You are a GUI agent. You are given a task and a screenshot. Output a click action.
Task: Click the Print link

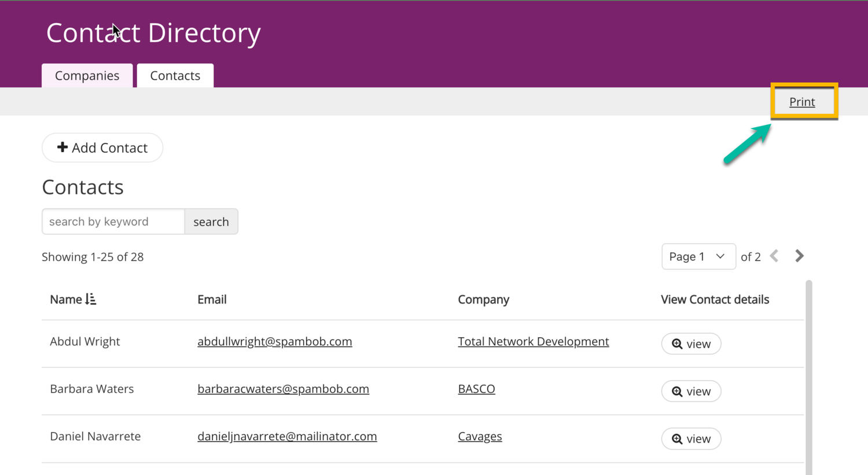[x=802, y=102]
